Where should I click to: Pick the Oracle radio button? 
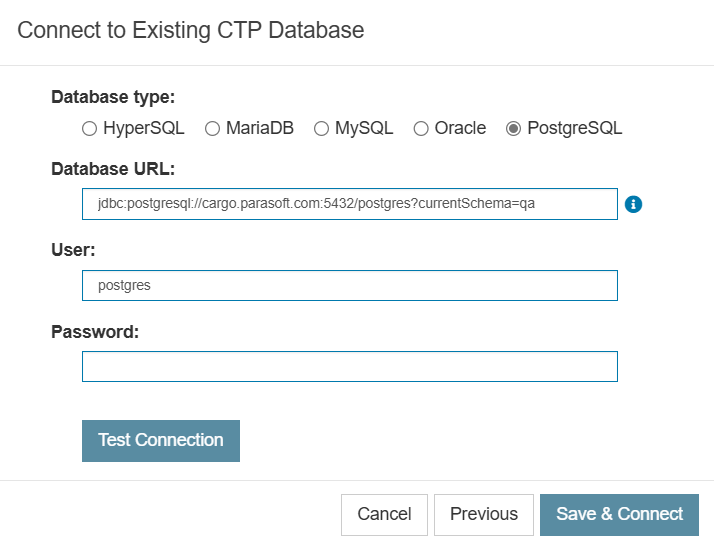[x=421, y=129]
